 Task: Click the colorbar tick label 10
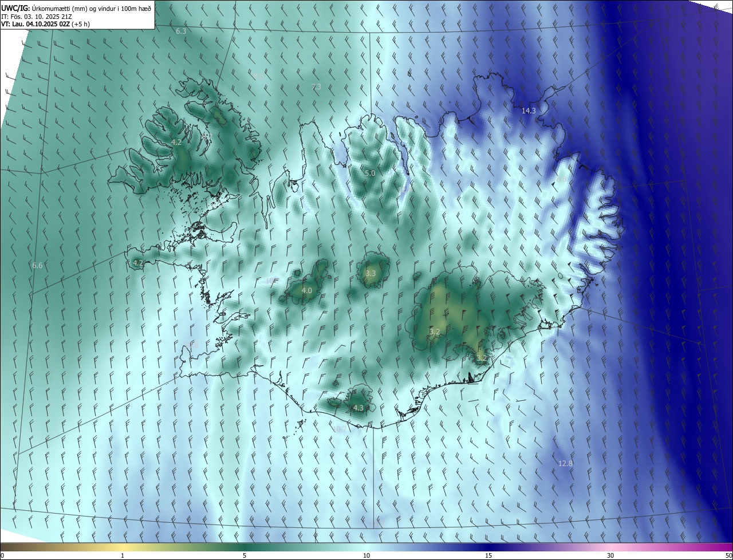tap(366, 555)
